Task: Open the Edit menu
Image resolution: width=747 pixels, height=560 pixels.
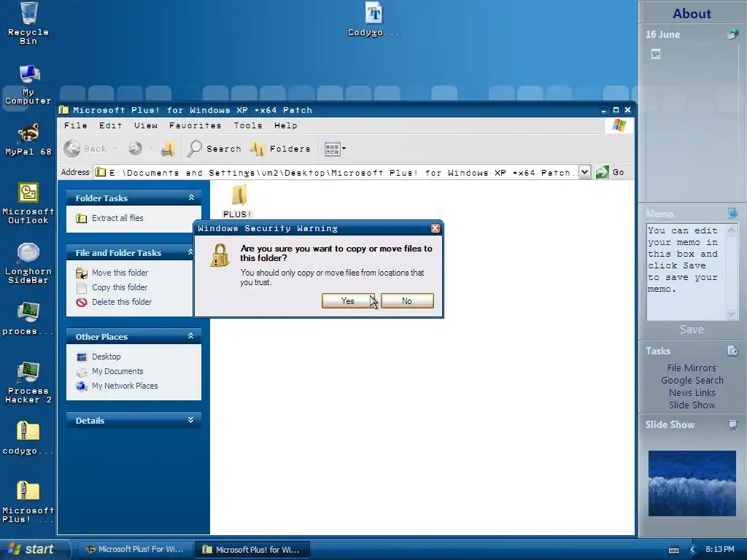Action: pyautogui.click(x=111, y=125)
